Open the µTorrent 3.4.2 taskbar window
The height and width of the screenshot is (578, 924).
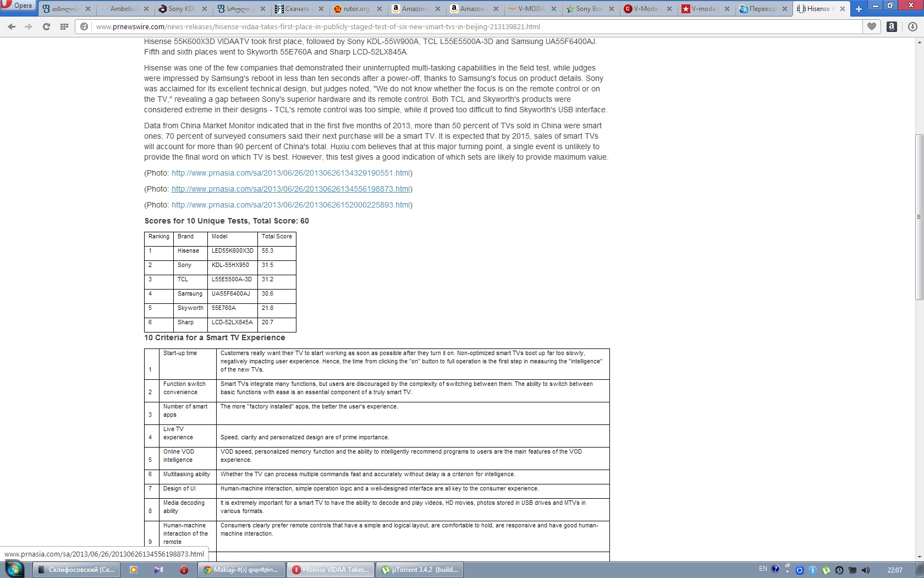pos(420,570)
